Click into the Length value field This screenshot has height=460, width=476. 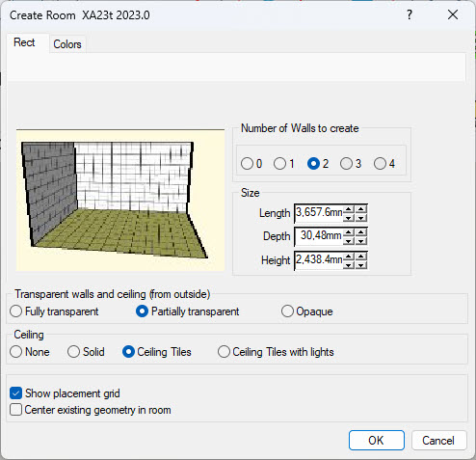pos(319,213)
